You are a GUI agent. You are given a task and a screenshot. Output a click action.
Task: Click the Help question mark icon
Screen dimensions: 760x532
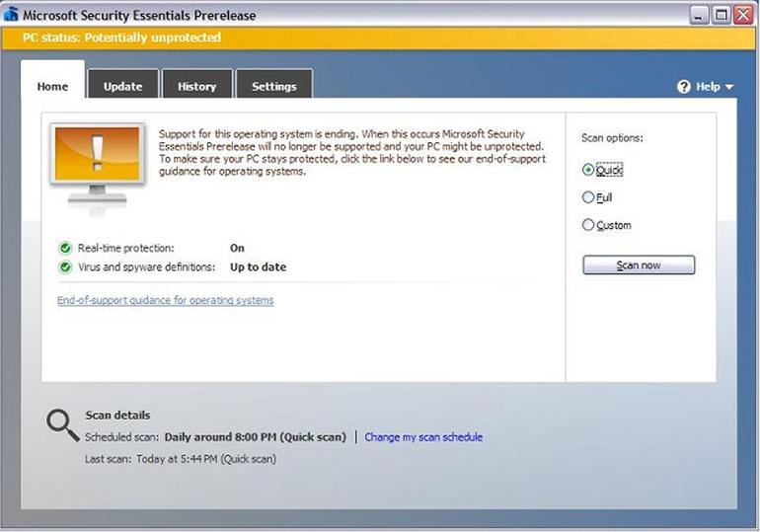point(683,87)
